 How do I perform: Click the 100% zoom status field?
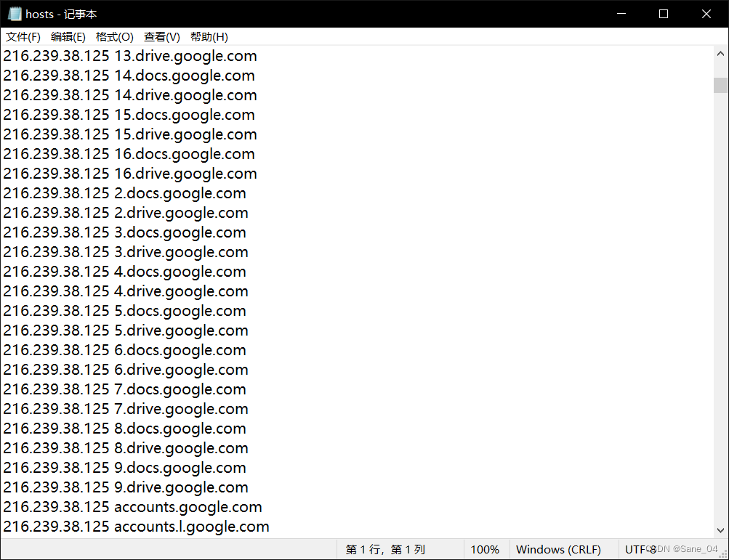pyautogui.click(x=486, y=549)
